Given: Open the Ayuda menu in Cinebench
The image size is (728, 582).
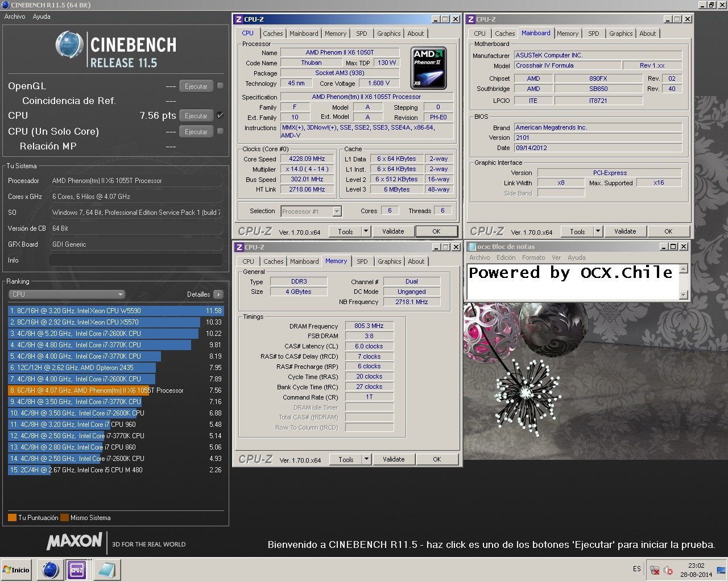Looking at the screenshot, I should coord(42,16).
